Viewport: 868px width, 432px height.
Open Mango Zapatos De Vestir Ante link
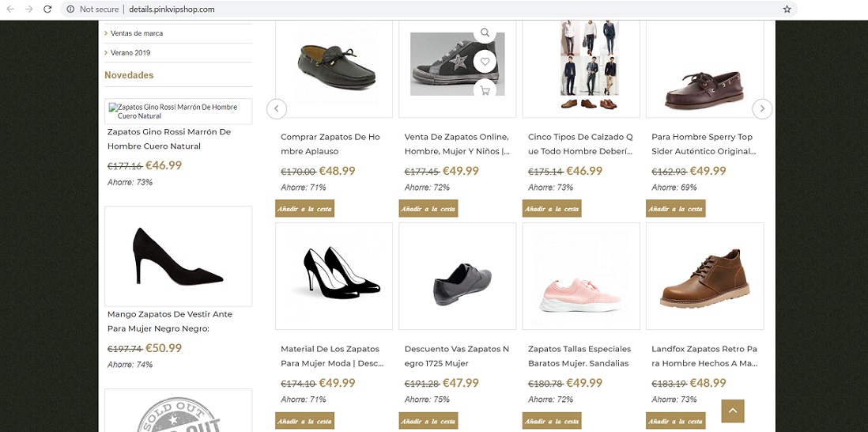pos(170,321)
